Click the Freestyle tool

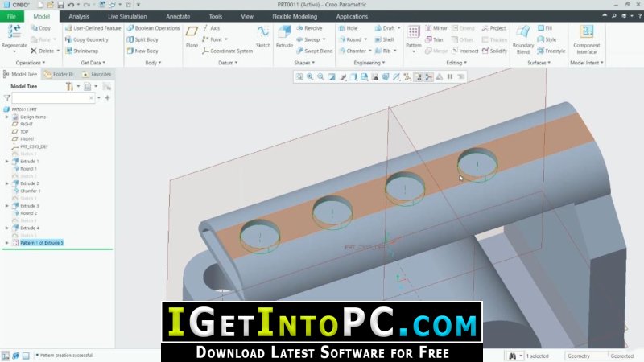pyautogui.click(x=551, y=51)
